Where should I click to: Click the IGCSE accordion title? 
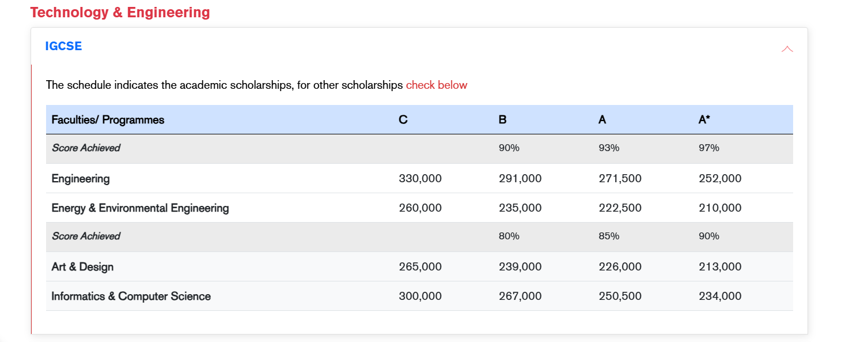click(x=63, y=46)
